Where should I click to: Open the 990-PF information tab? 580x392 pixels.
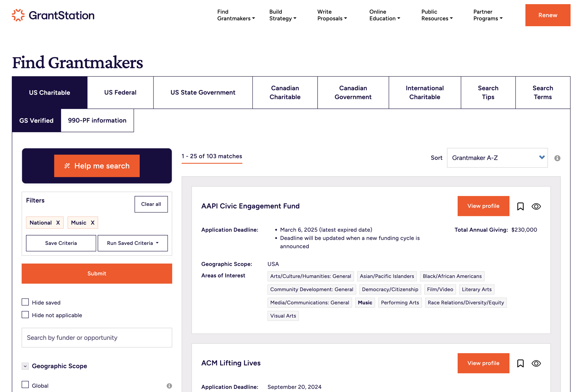click(97, 121)
